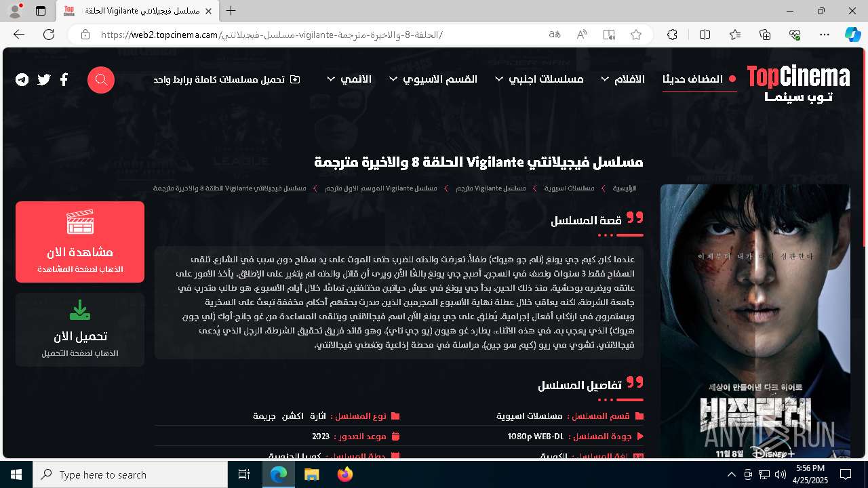Open collections icon in Edge toolbar
Image resolution: width=868 pixels, height=488 pixels.
[x=765, y=35]
